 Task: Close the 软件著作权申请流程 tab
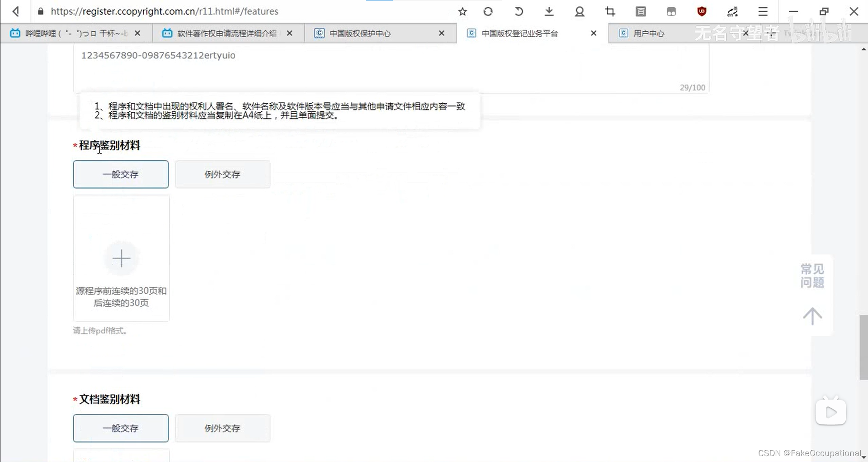(289, 33)
